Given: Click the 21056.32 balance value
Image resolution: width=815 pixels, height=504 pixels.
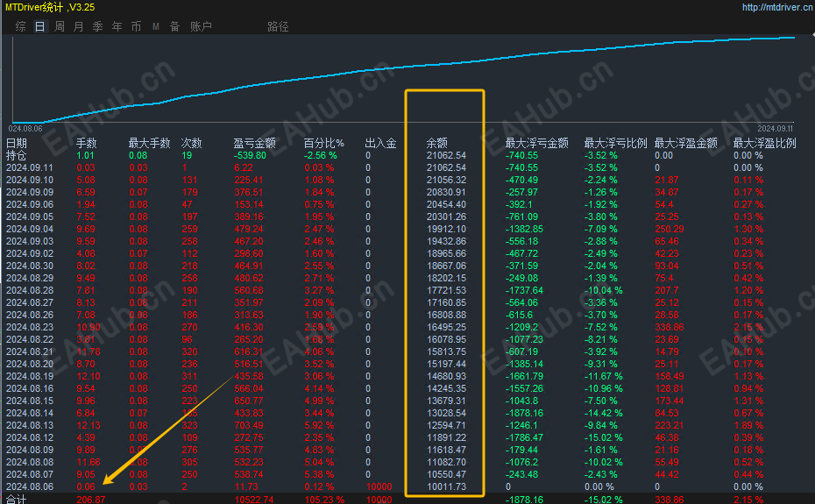Looking at the screenshot, I should 446,180.
